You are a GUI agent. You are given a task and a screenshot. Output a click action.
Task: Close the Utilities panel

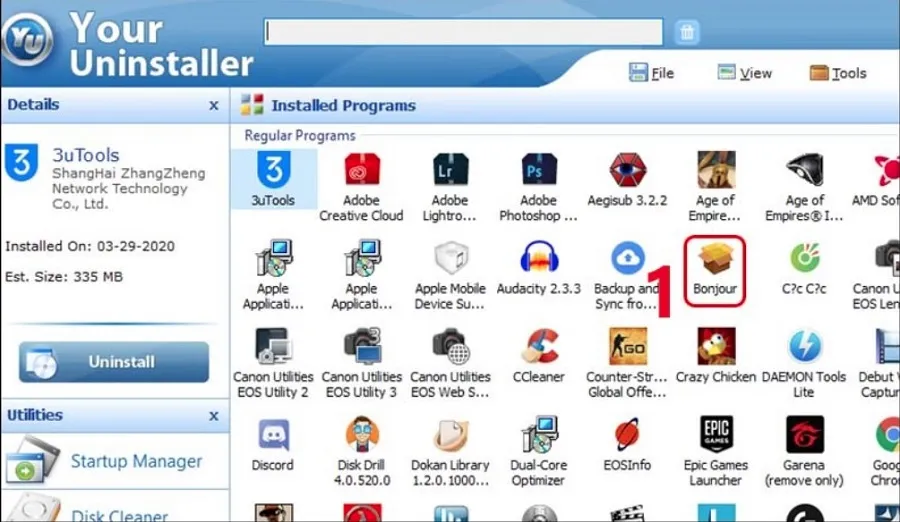pyautogui.click(x=214, y=416)
